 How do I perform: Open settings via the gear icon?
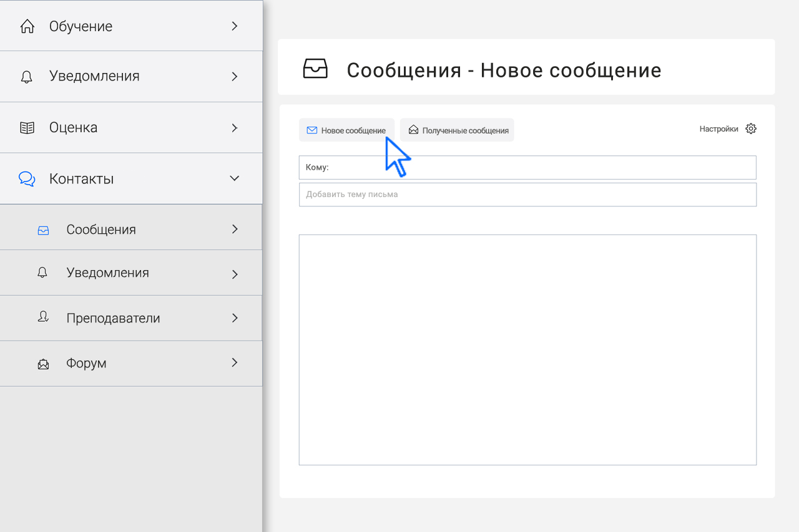pyautogui.click(x=751, y=128)
